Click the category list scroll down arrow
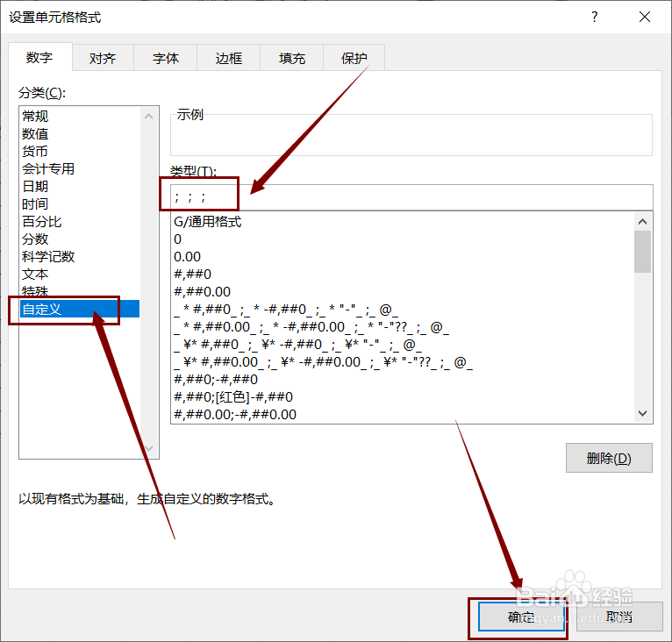 (x=149, y=448)
